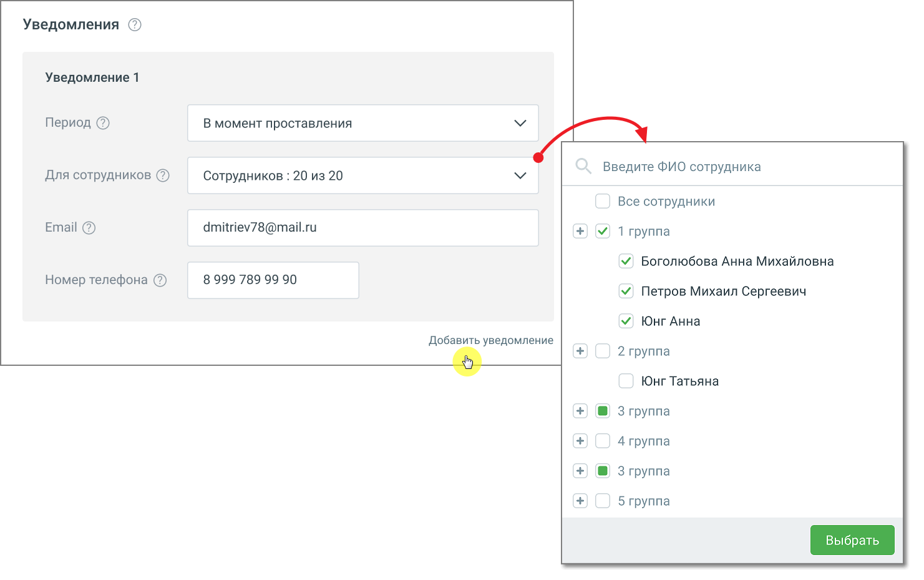Select the Юнг Татьяна checkbox
Screen dimensions: 924x580
point(626,381)
